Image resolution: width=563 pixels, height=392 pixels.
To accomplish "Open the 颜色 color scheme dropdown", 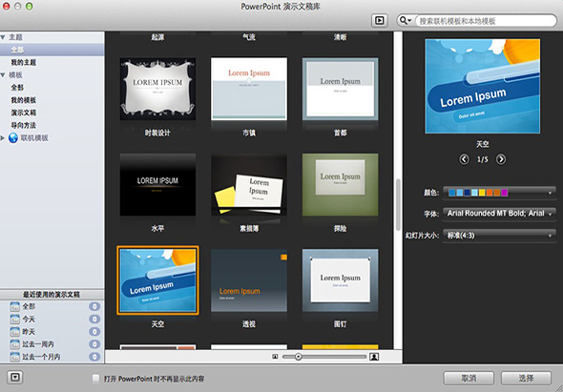I will pos(499,193).
